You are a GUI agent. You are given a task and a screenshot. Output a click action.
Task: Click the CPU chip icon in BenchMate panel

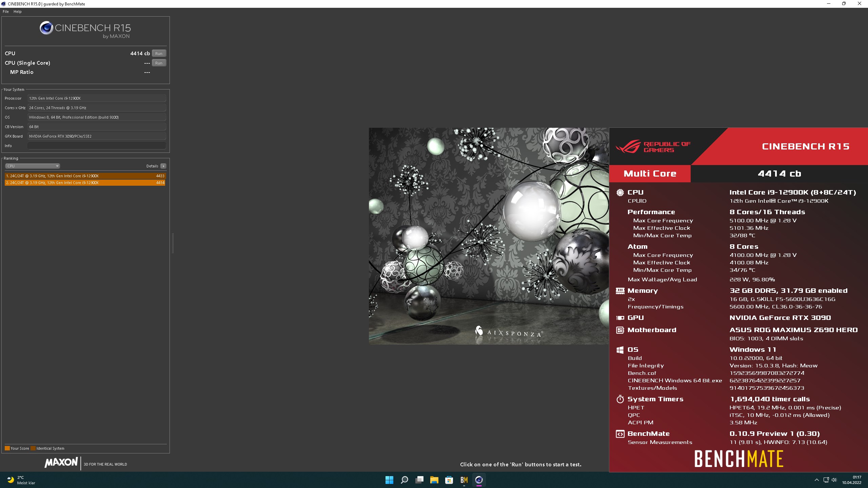coord(620,192)
